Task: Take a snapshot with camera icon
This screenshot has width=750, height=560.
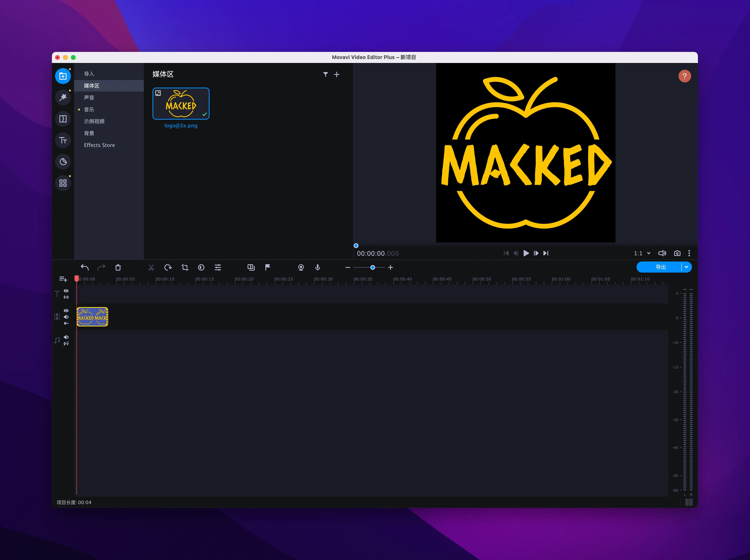Action: click(677, 253)
